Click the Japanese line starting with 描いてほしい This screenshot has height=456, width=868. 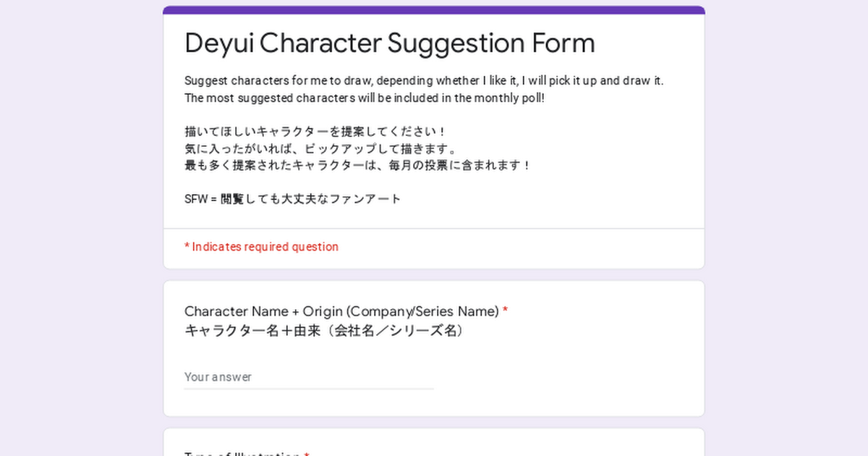click(x=316, y=132)
